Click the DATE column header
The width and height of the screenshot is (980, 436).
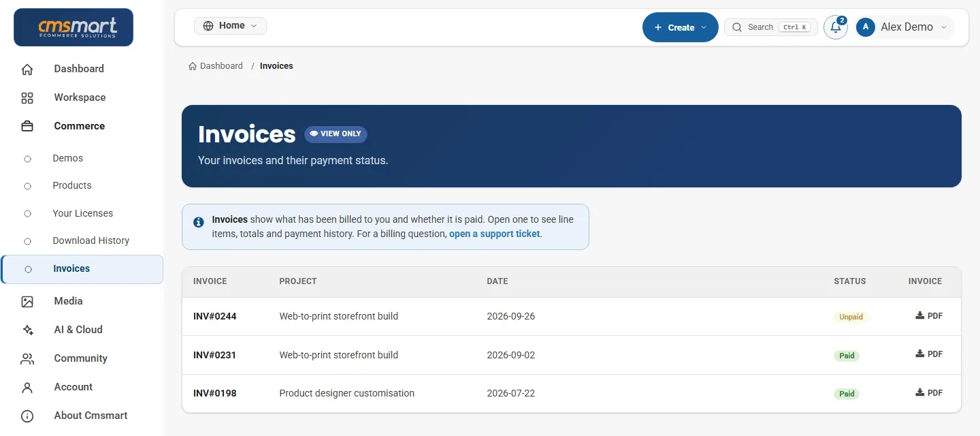tap(497, 281)
